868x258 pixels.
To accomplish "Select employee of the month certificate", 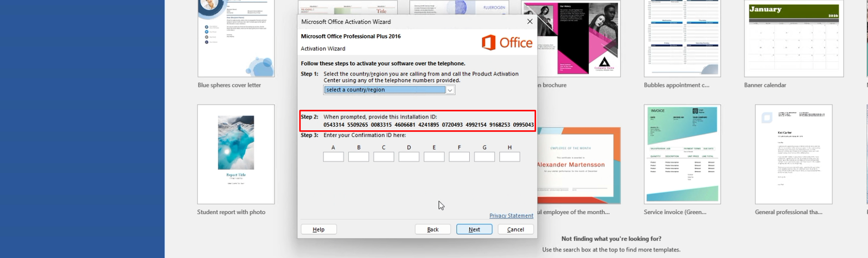I will (x=579, y=165).
